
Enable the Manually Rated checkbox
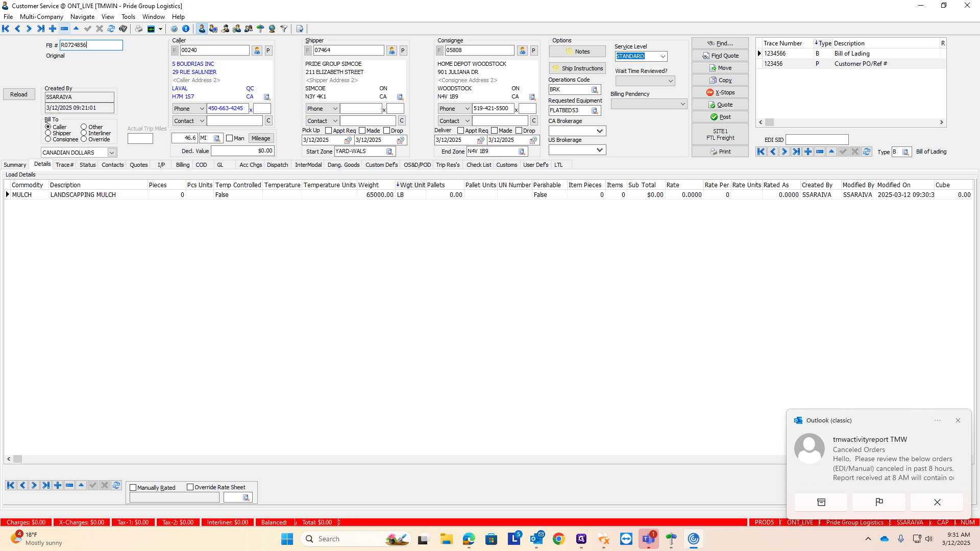tap(133, 488)
